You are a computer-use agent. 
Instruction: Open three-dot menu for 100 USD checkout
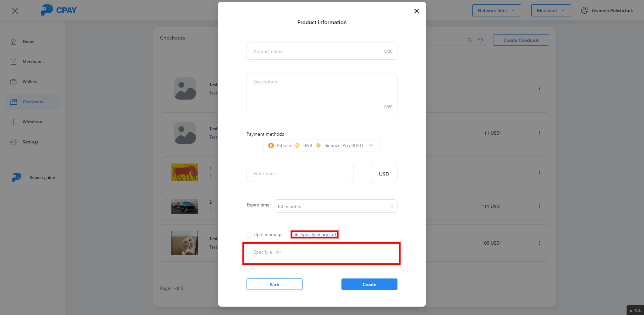pyautogui.click(x=539, y=243)
